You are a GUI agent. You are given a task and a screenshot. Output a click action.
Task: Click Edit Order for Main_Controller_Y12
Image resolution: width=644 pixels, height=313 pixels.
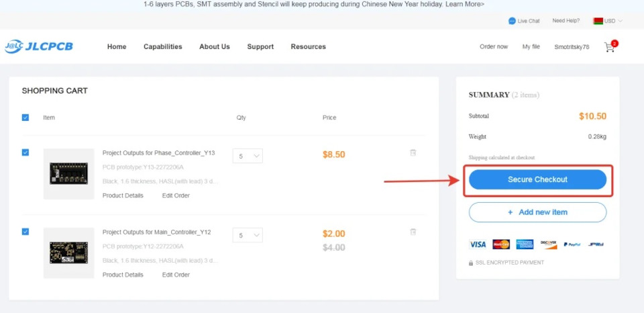click(x=176, y=275)
